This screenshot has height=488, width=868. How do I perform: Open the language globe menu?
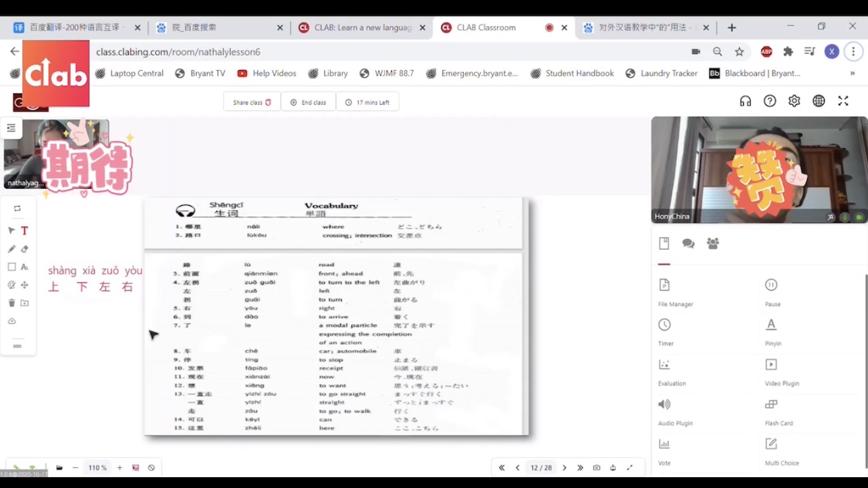(819, 102)
